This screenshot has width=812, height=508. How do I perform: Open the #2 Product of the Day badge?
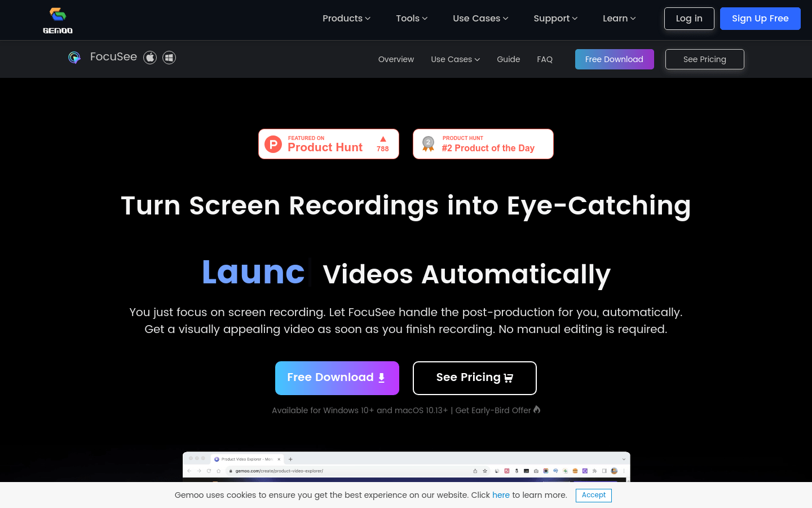click(x=483, y=144)
